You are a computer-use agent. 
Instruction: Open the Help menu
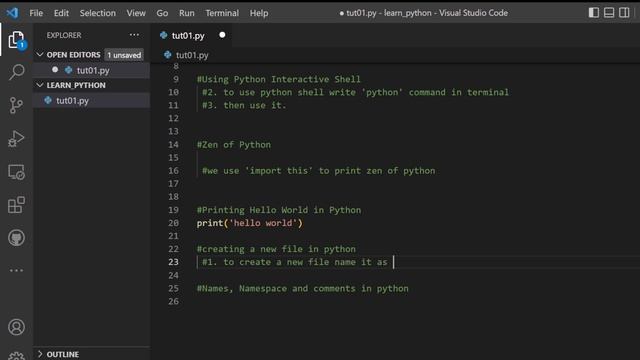coord(259,13)
